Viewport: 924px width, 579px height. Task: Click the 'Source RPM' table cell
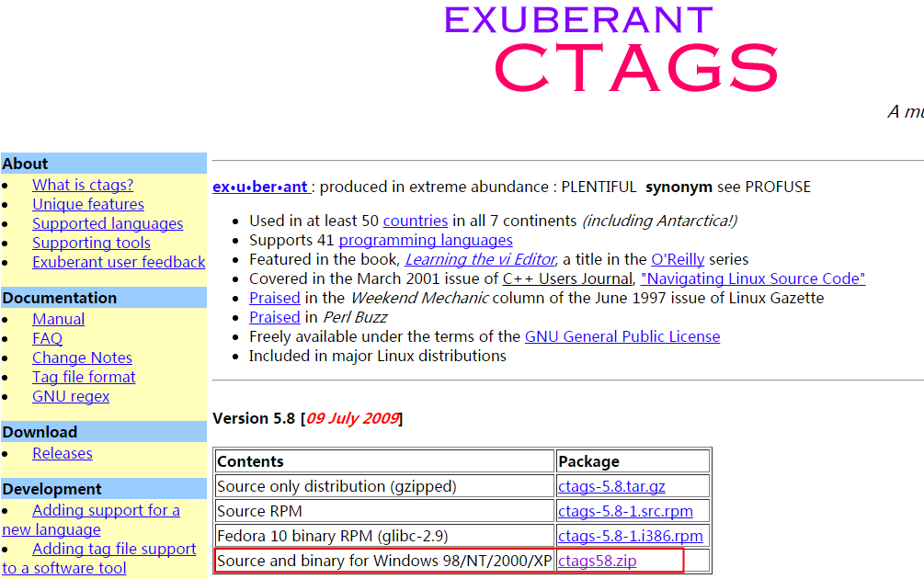click(x=384, y=511)
